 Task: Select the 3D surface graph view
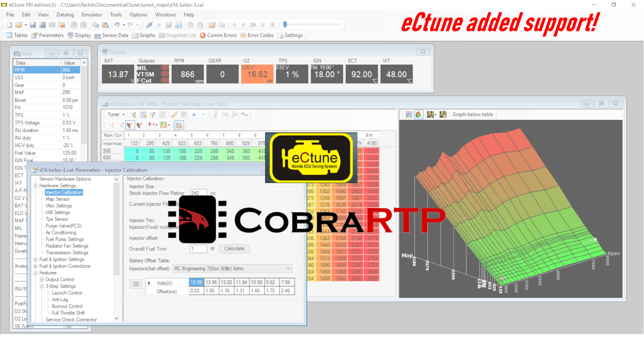pos(418,114)
